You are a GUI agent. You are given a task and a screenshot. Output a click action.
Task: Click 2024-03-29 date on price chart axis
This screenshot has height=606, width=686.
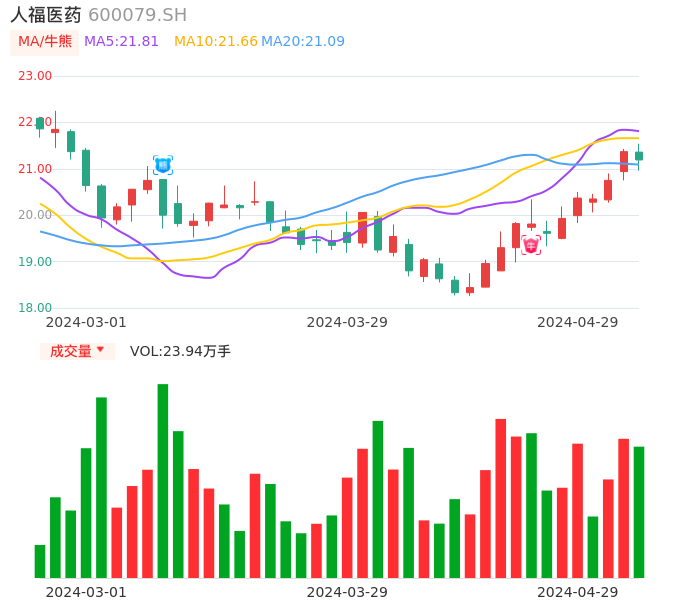347,322
